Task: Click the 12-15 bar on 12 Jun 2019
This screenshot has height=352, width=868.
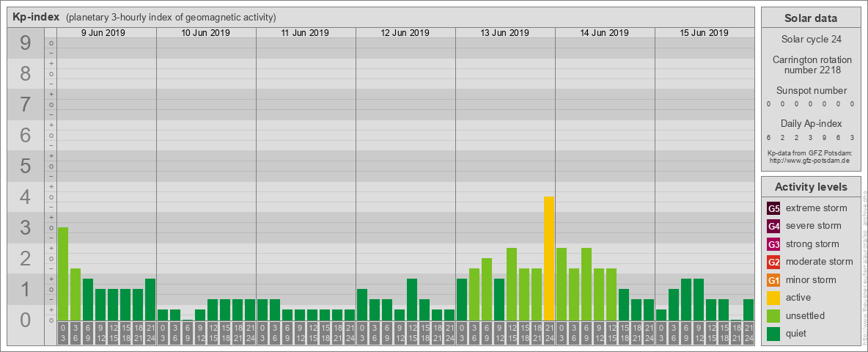Action: point(412,299)
